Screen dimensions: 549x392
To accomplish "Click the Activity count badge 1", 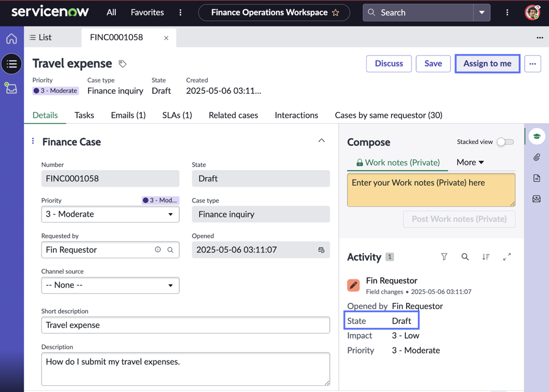I will coord(390,257).
